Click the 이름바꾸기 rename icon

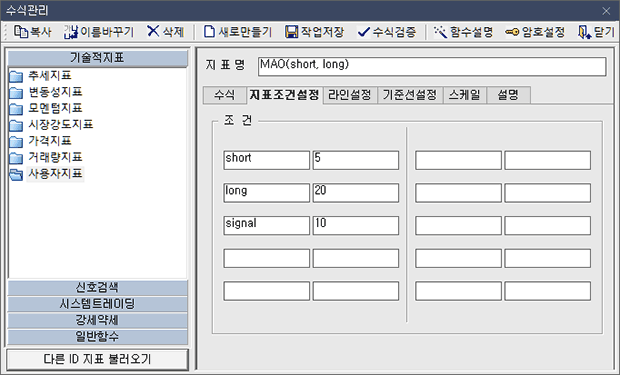[71, 32]
